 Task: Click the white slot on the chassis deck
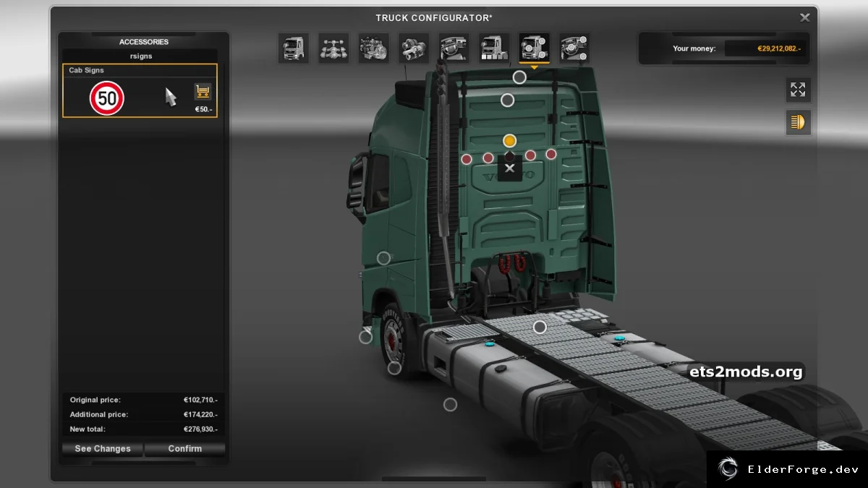click(x=540, y=327)
